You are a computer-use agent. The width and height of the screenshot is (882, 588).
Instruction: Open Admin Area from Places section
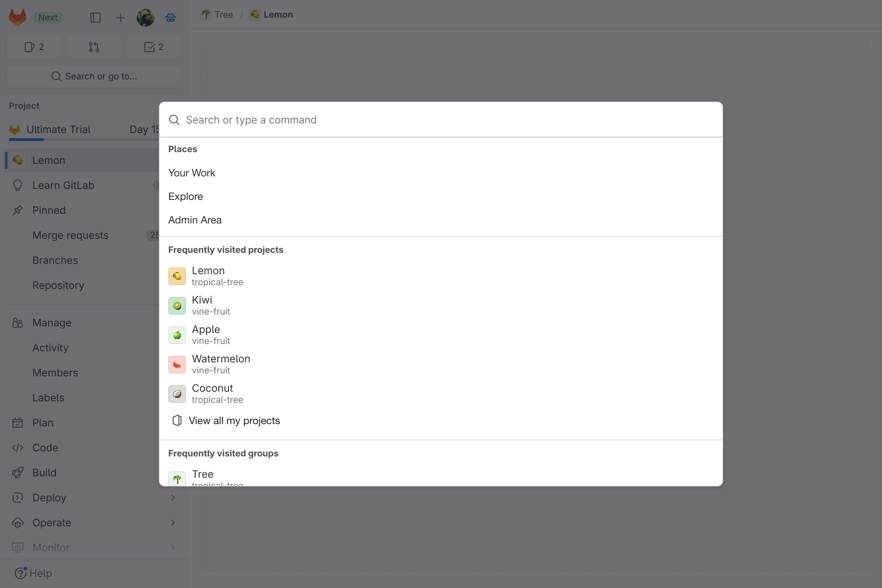(x=195, y=220)
